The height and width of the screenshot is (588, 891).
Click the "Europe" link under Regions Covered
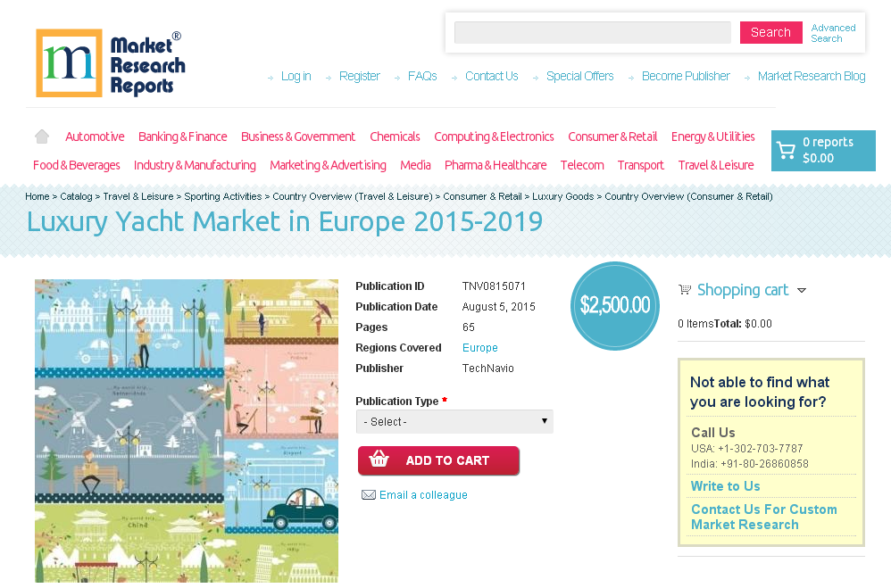[479, 347]
